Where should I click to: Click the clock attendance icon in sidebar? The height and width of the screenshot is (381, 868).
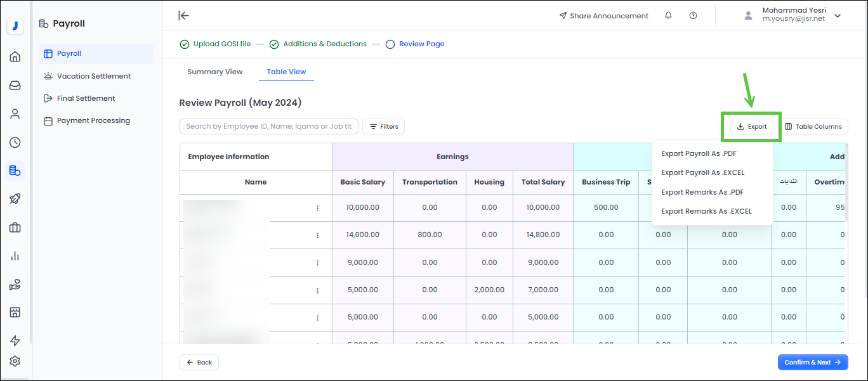point(15,143)
